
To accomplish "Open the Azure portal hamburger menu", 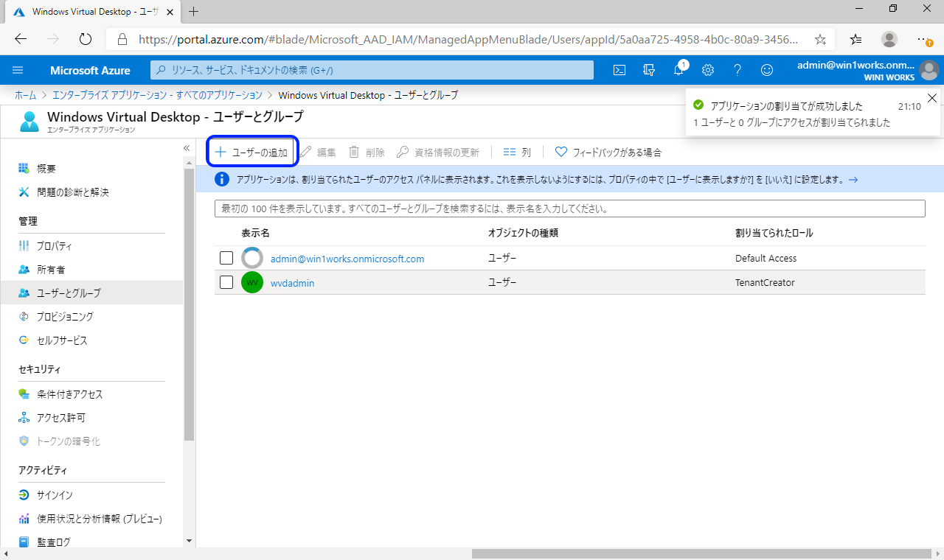I will pyautogui.click(x=18, y=70).
